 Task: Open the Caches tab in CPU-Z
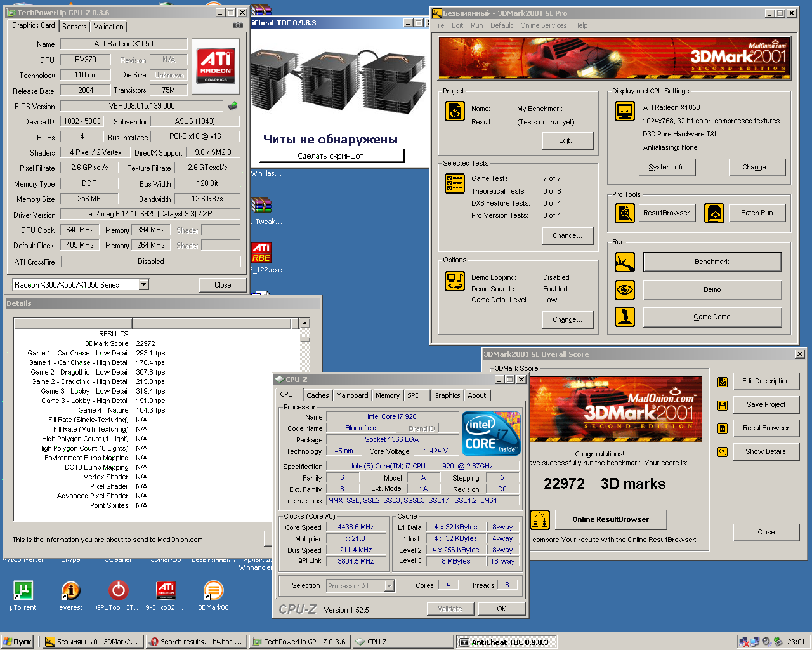(x=318, y=395)
